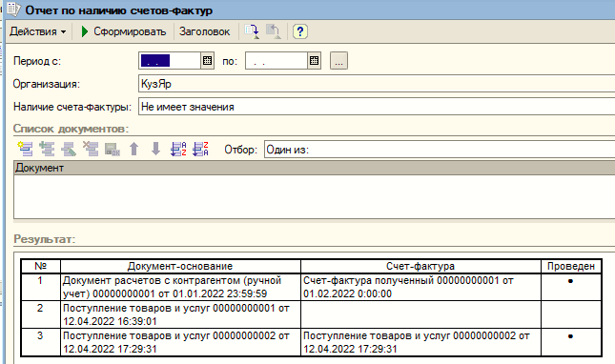Image resolution: width=615 pixels, height=364 pixels.
Task: Click the Сформировать button
Action: pyautogui.click(x=123, y=31)
